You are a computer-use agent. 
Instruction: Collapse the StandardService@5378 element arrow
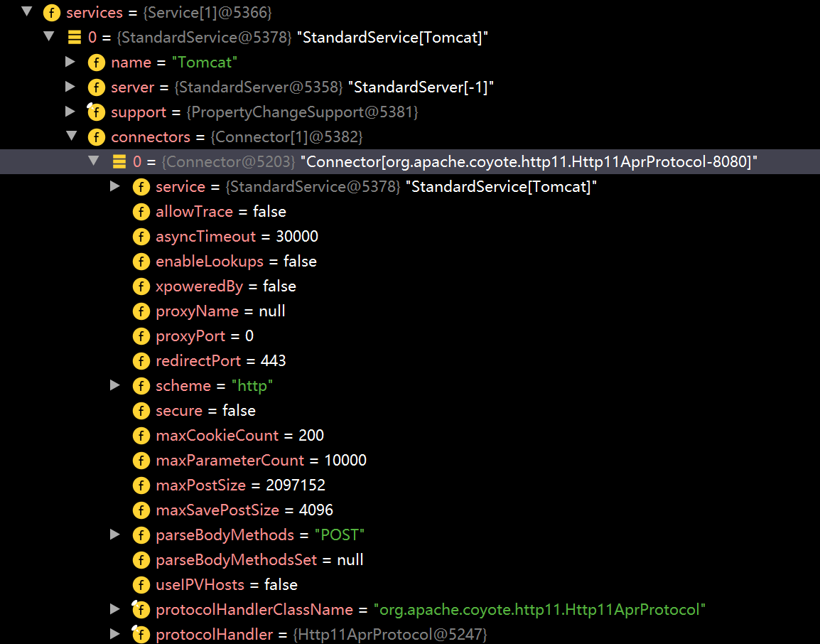click(49, 36)
